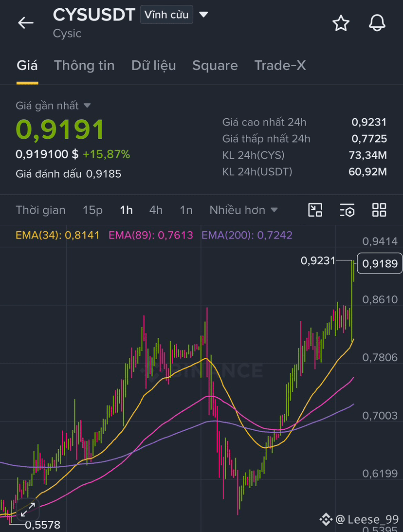The image size is (403, 532).
Task: Open the four-square grid layout icon
Action: click(x=379, y=210)
